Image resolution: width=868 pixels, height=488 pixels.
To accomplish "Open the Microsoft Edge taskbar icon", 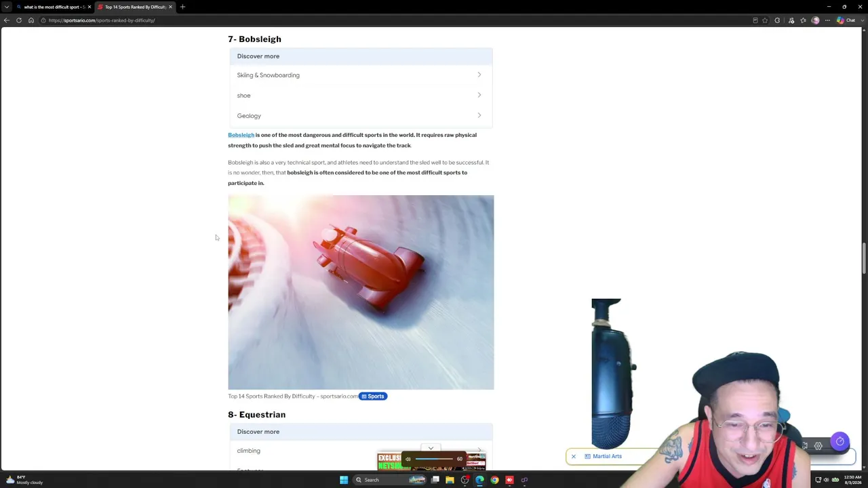I will coord(479,480).
